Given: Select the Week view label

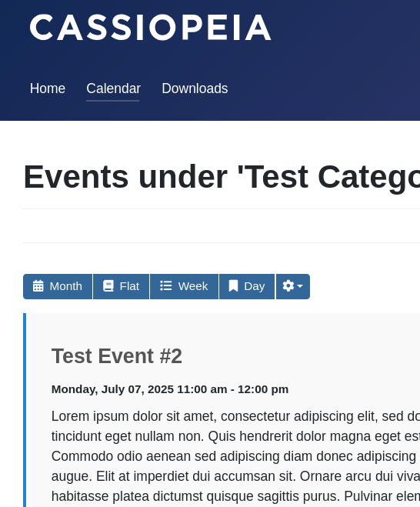Looking at the screenshot, I should [x=193, y=286].
